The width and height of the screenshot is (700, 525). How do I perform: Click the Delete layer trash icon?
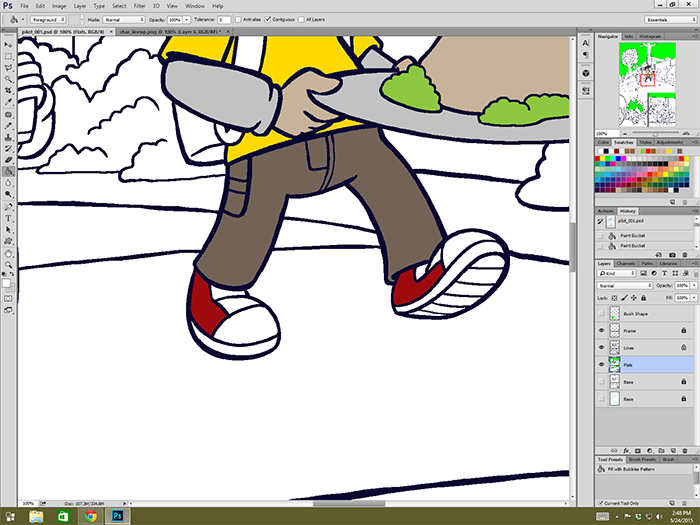coord(685,451)
